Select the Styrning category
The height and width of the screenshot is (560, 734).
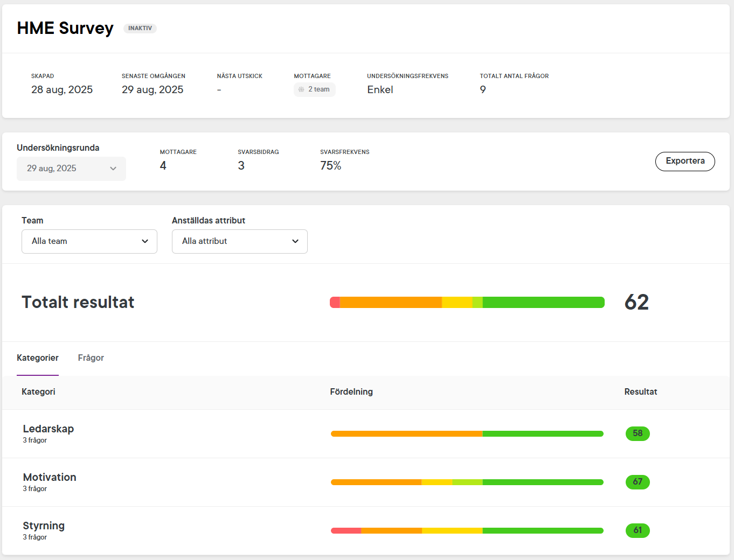[44, 526]
